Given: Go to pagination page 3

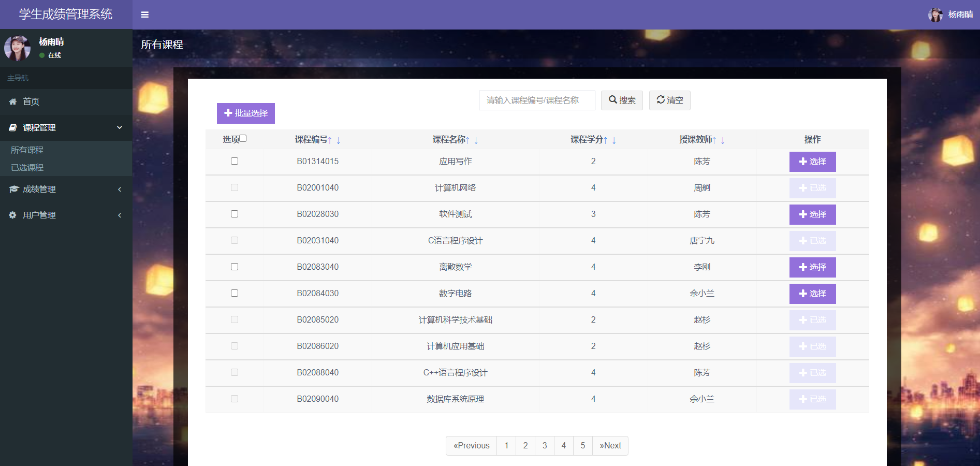Looking at the screenshot, I should 545,446.
